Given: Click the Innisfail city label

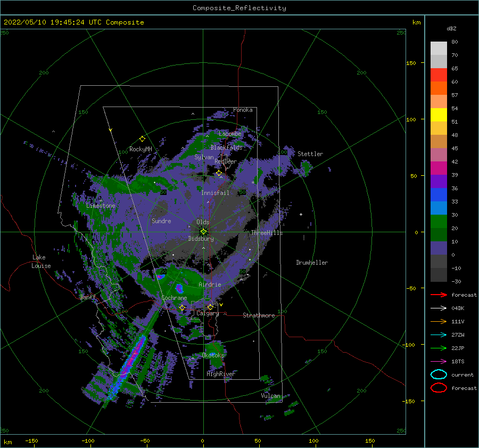Looking at the screenshot, I should point(215,193).
